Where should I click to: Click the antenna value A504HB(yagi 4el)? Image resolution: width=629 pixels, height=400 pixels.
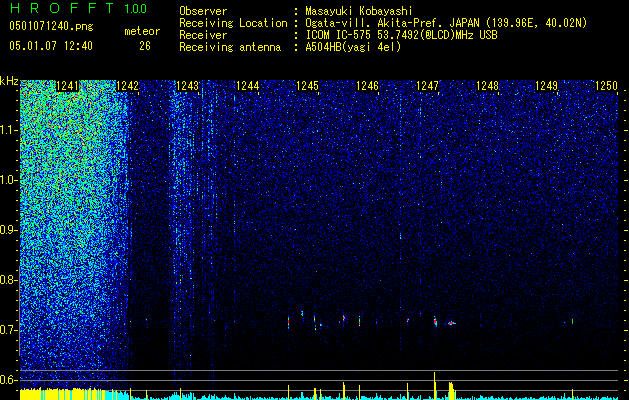(x=353, y=47)
